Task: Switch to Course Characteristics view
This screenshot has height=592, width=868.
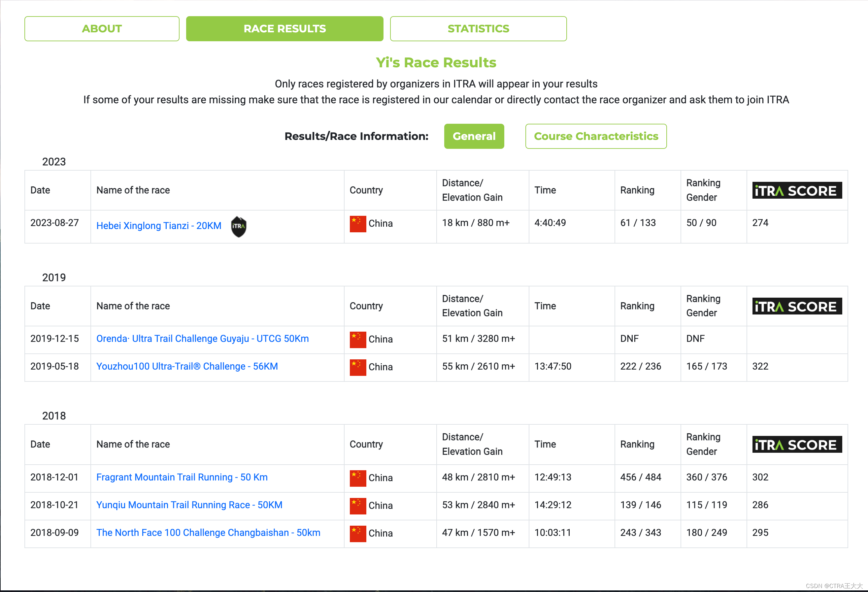Action: [596, 136]
